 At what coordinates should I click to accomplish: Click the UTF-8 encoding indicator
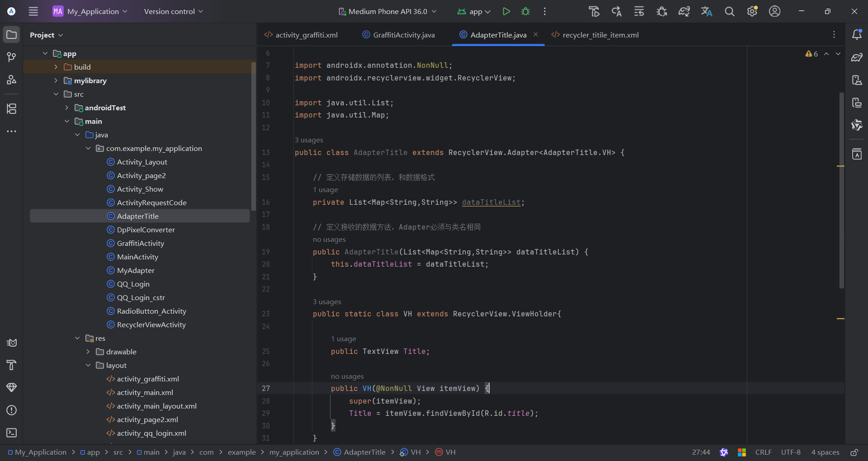[790, 452]
